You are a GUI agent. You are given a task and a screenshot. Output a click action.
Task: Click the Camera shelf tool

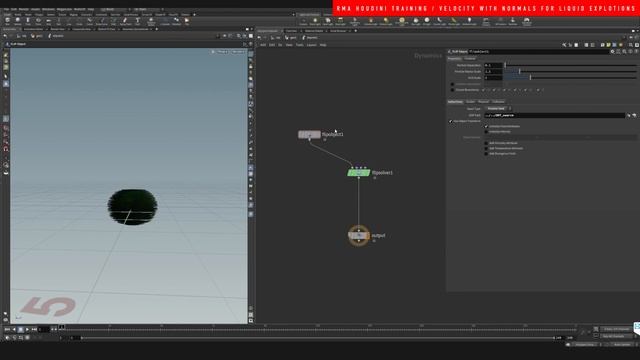(x=303, y=21)
